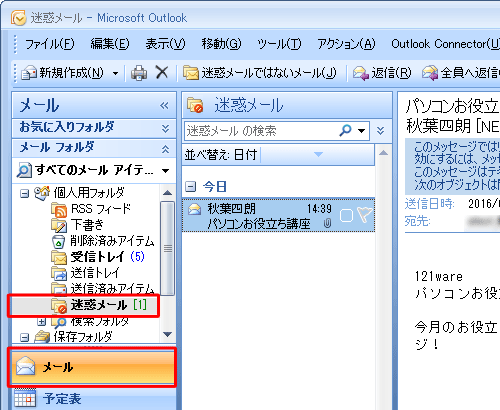This screenshot has width=500, height=410.
Task: Click the calendar icon beside 予定表
Action: [25, 398]
